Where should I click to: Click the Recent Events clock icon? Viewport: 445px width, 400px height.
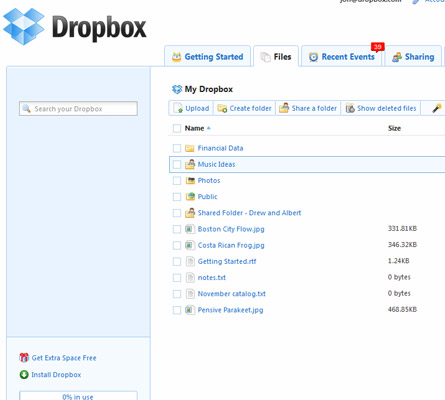click(313, 57)
